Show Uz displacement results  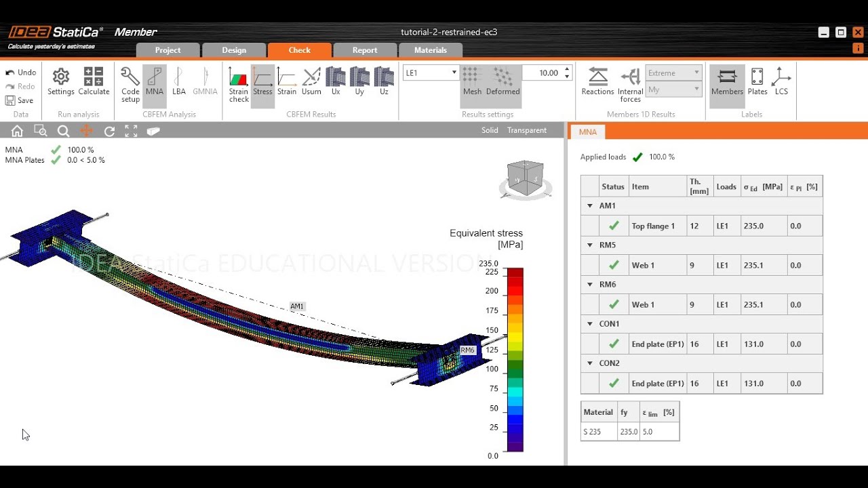[x=384, y=81]
